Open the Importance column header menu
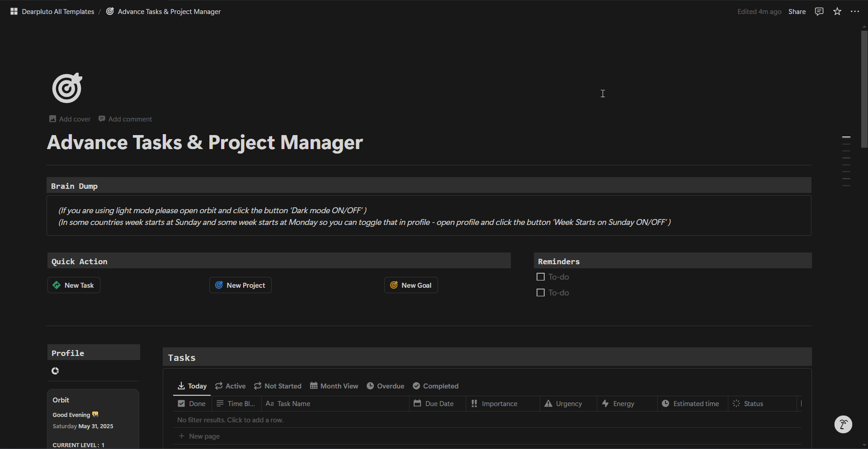Image resolution: width=868 pixels, height=449 pixels. [499, 403]
